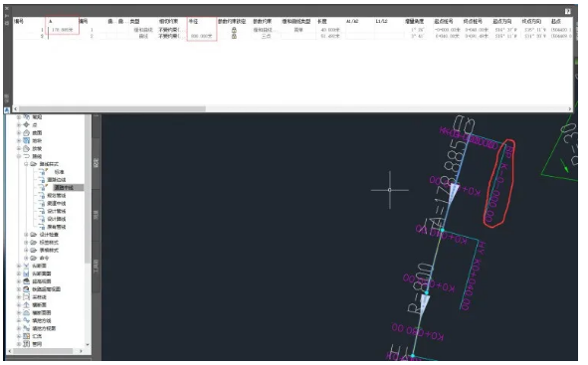The image size is (588, 365).
Task: Open help icon in panorama title bar
Action: [x=568, y=11]
